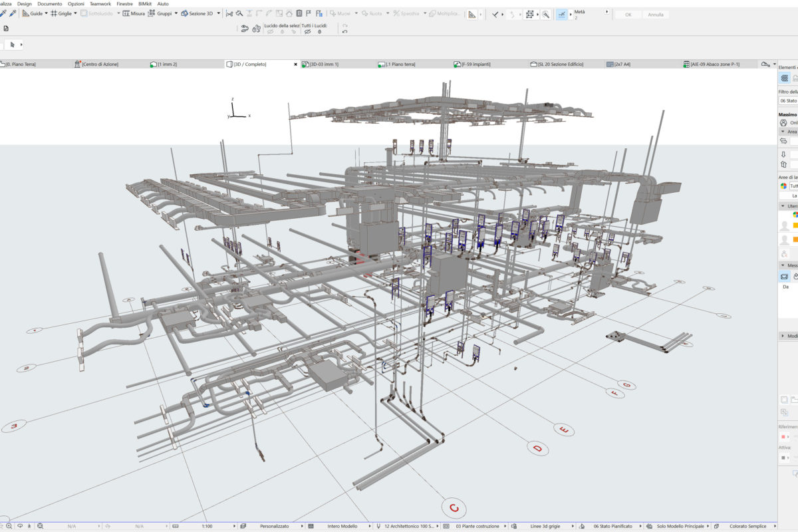Image resolution: width=798 pixels, height=532 pixels.
Task: Click the Guide lines icon
Action: [x=26, y=13]
